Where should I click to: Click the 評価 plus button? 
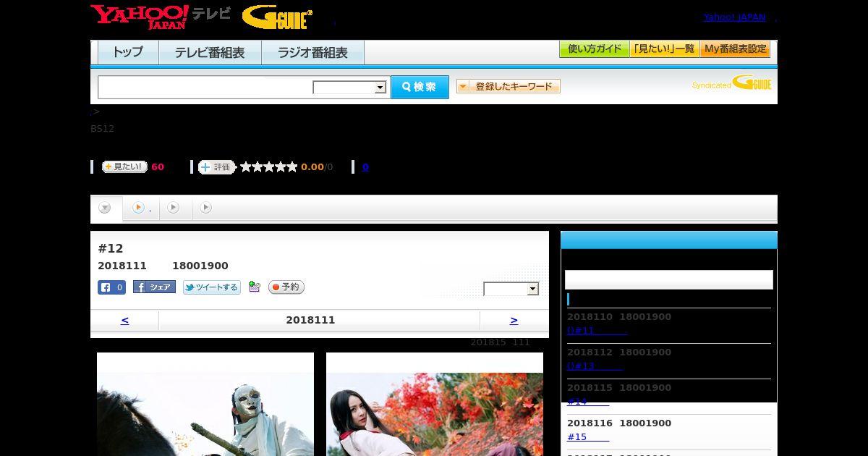(217, 167)
